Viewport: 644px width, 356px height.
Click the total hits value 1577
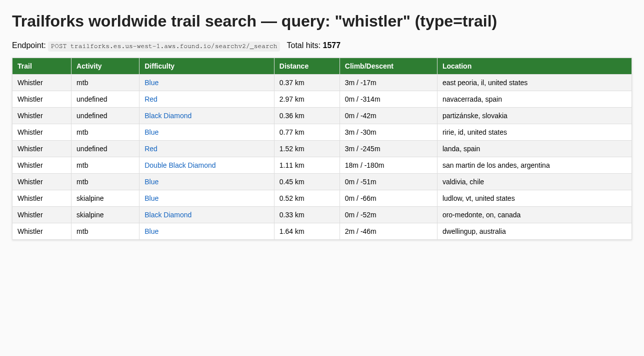(331, 46)
